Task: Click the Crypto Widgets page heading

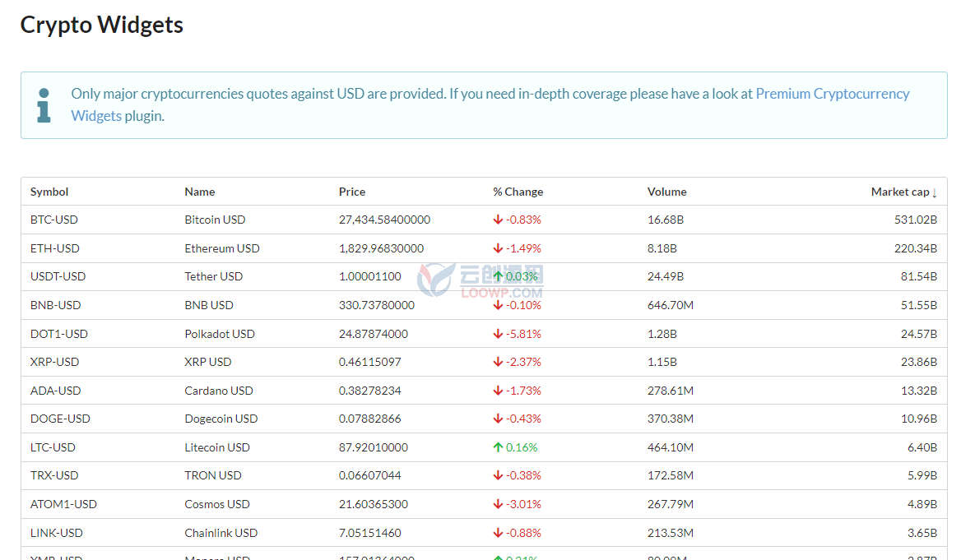Action: pos(102,25)
